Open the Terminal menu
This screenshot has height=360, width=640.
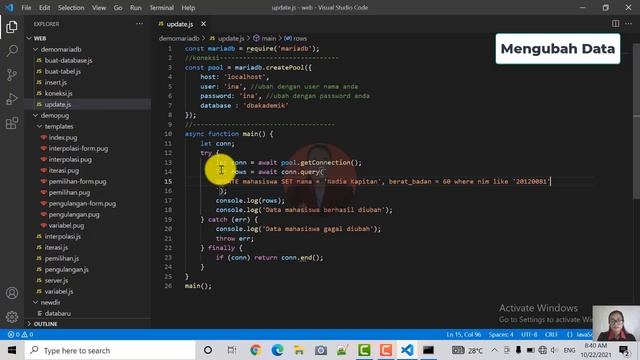[161, 8]
